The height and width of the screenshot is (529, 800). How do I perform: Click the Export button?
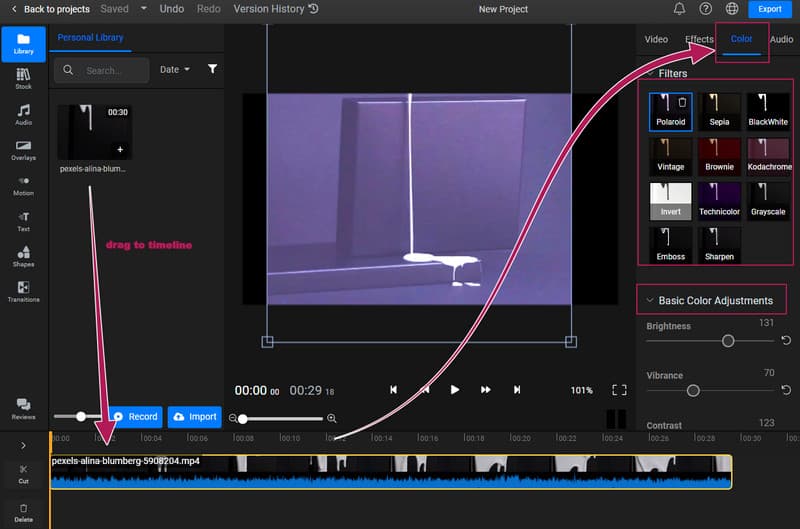click(x=769, y=9)
